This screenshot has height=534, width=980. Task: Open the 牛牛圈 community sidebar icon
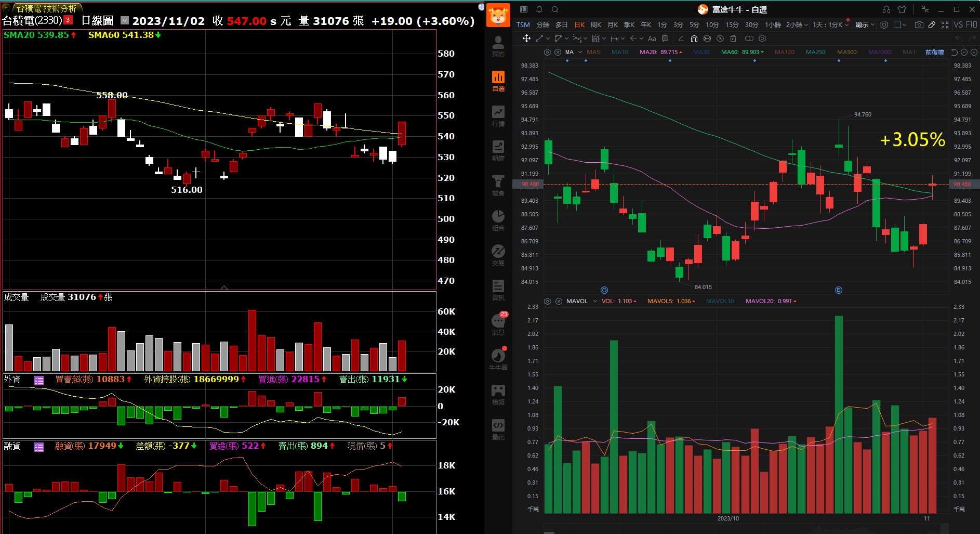pyautogui.click(x=498, y=359)
